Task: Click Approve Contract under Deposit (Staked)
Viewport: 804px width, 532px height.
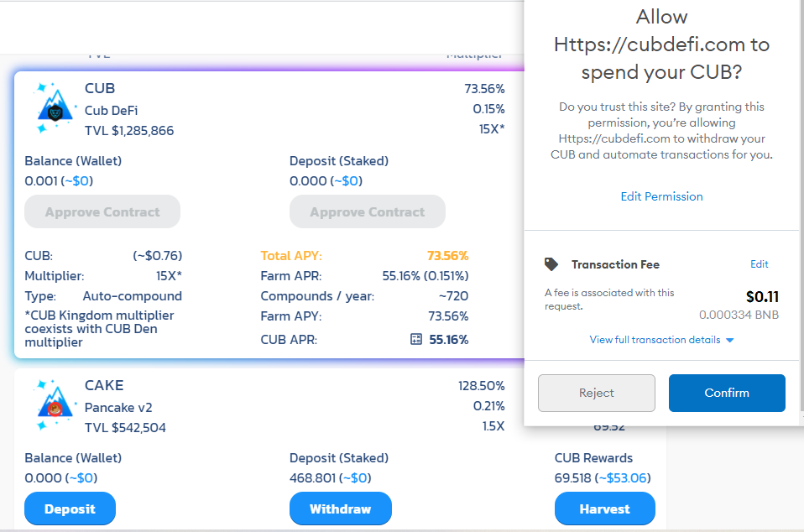Action: pyautogui.click(x=367, y=211)
